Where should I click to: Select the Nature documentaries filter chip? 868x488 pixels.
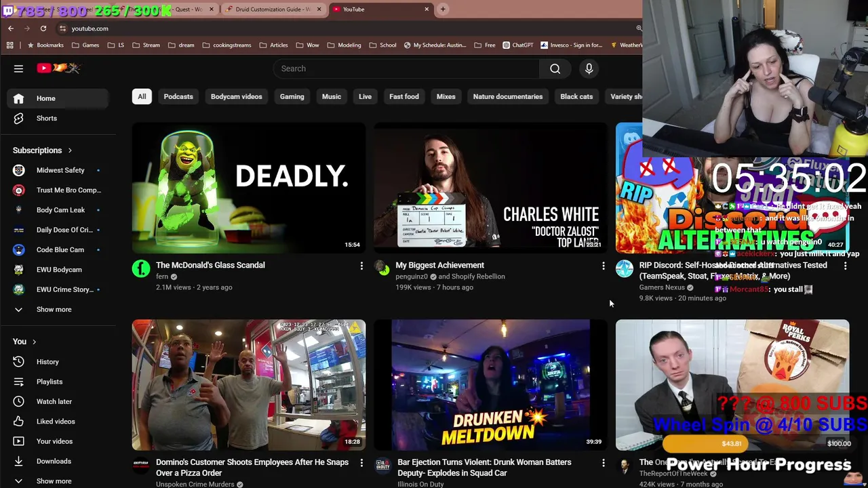coord(508,96)
